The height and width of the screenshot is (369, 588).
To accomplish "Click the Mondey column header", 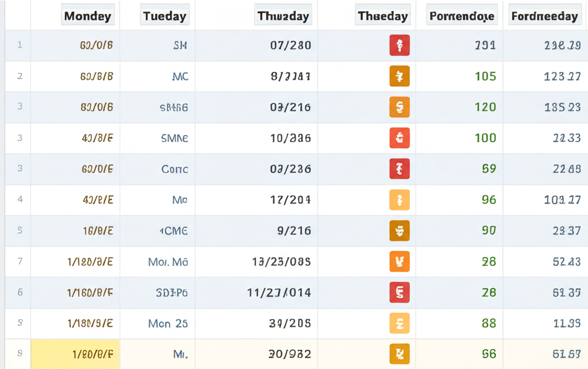I will 87,16.
